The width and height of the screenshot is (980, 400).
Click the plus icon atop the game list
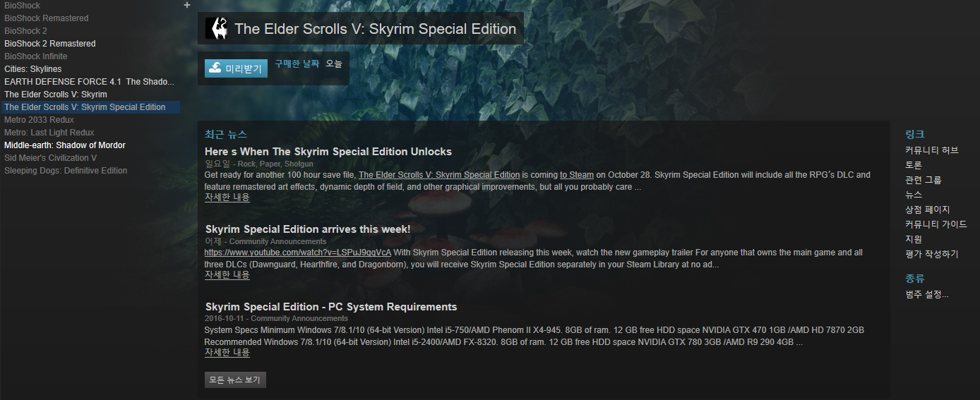point(187,5)
